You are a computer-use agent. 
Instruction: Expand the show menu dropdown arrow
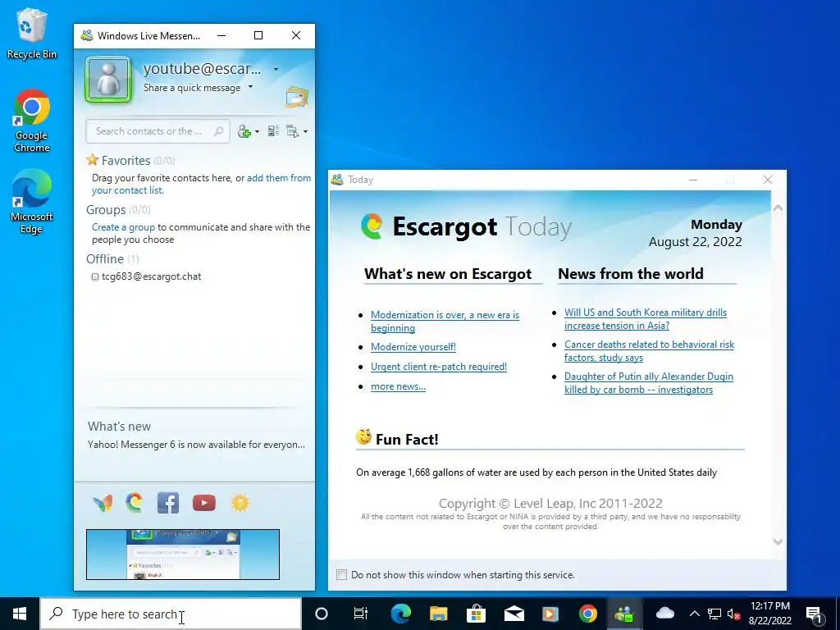(305, 132)
